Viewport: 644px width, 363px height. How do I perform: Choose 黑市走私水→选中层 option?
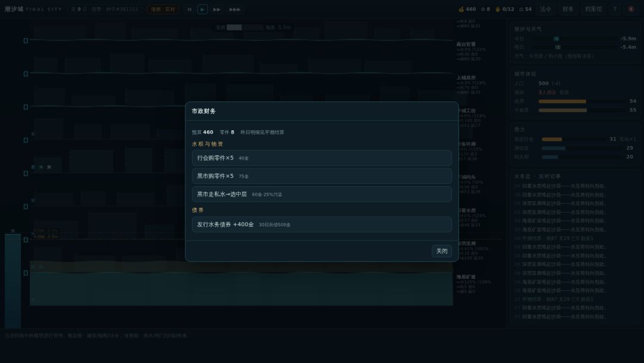tap(321, 194)
